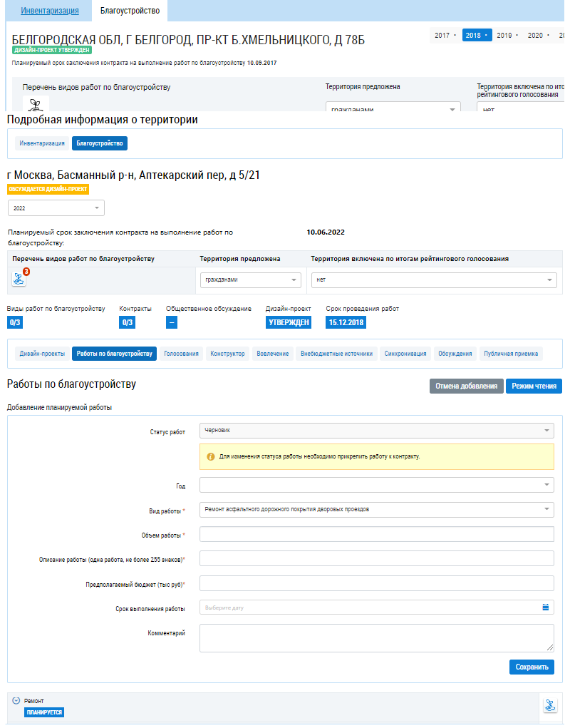The image size is (570, 728).
Task: Open the empty Год dropdown in the form
Action: tap(376, 485)
